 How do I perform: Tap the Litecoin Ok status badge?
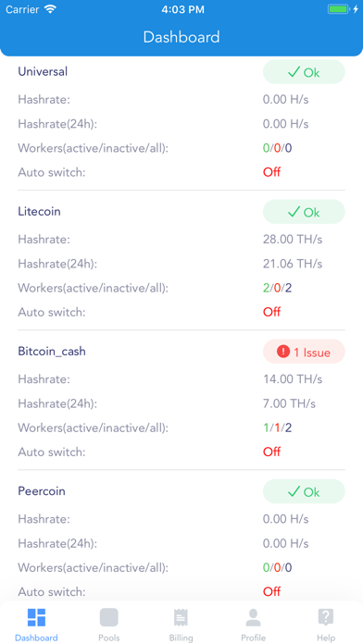pos(304,212)
